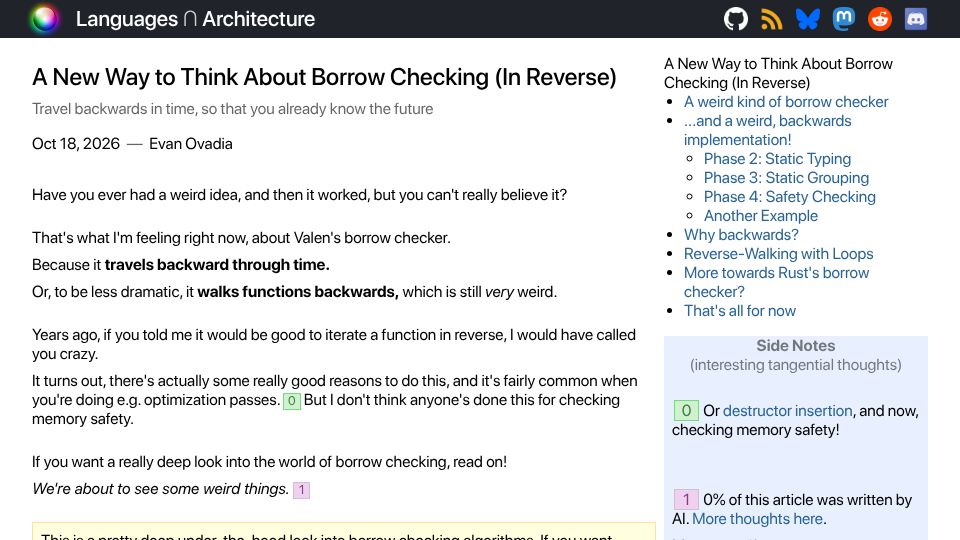Click the green footnote 0 marker in article
Image resolution: width=960 pixels, height=540 pixels.
point(291,401)
